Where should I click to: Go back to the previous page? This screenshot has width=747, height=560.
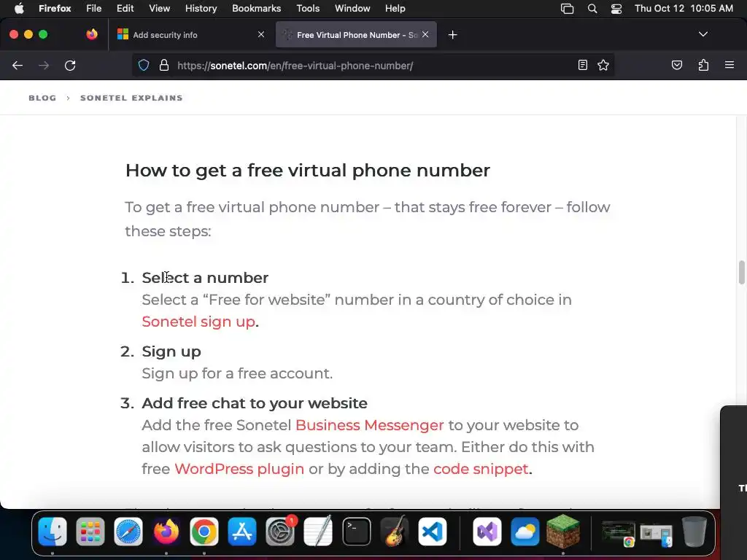coord(18,65)
